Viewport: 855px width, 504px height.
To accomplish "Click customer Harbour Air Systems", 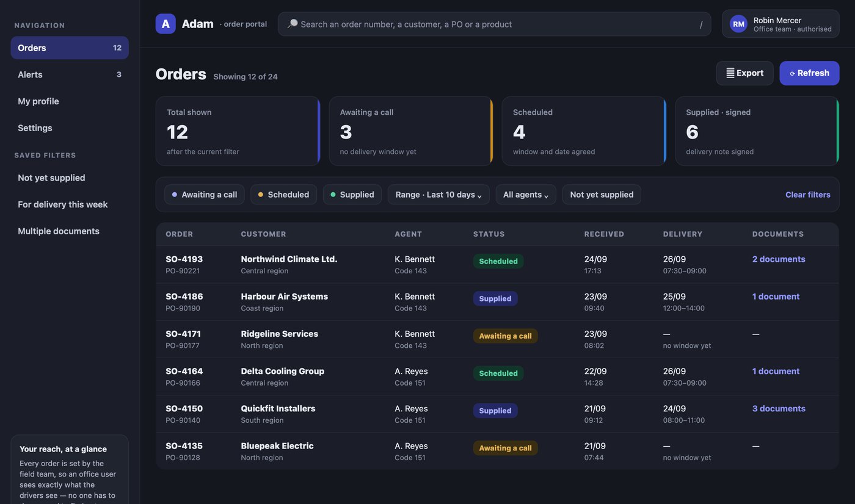I will pyautogui.click(x=284, y=297).
